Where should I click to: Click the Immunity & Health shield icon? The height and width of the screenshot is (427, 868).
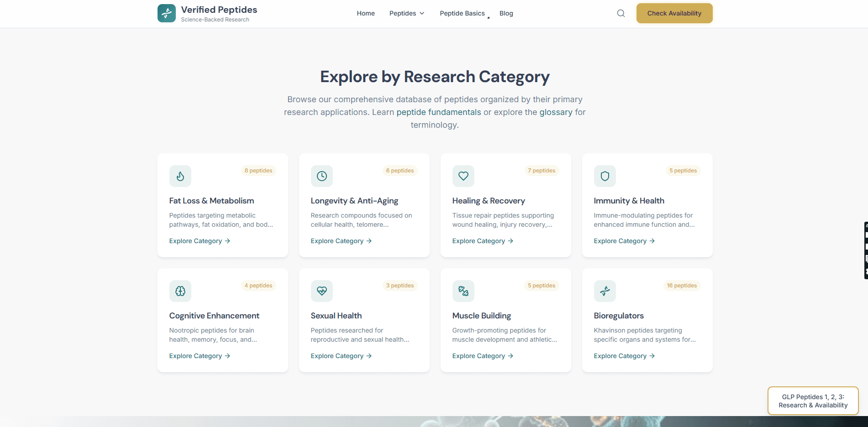point(605,176)
